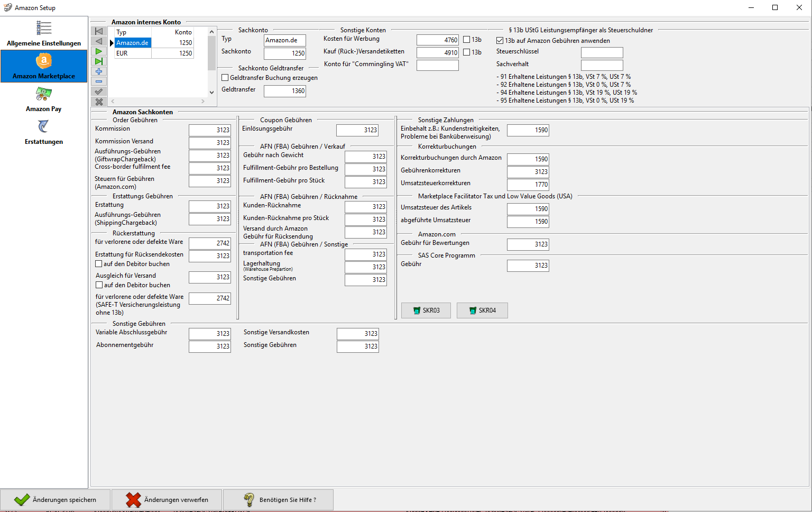Edit Umsatzsteuer des Artikels field
This screenshot has width=812, height=512.
coord(528,209)
